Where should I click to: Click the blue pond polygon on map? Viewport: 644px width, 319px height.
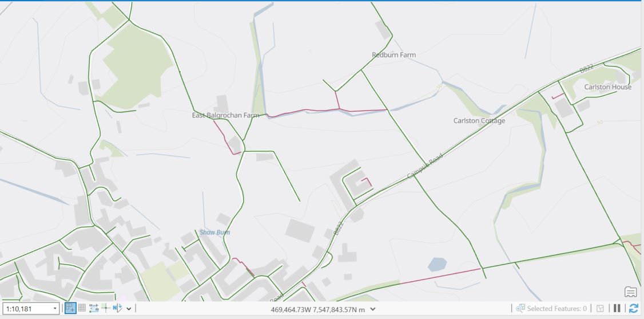click(436, 265)
